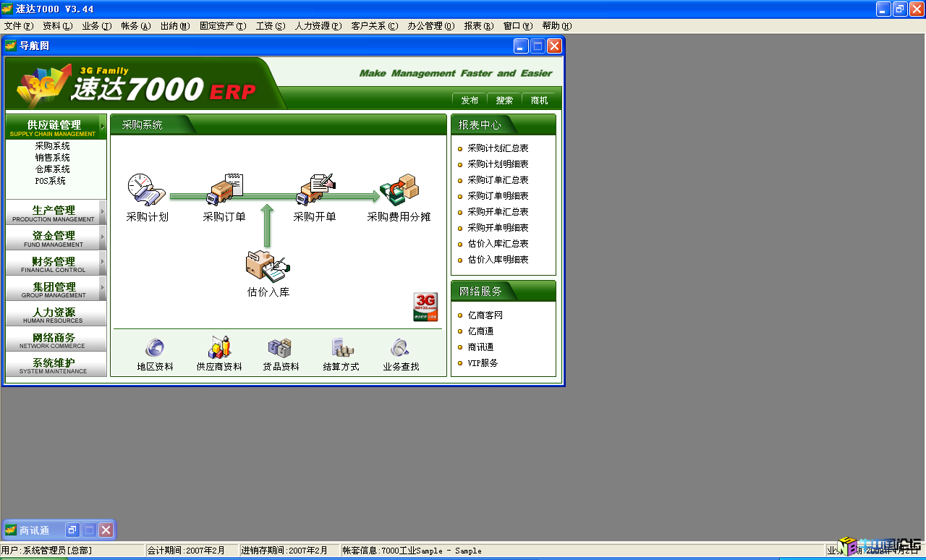The height and width of the screenshot is (560, 926).
Task: Open the 办公管理 menu
Action: pos(431,26)
